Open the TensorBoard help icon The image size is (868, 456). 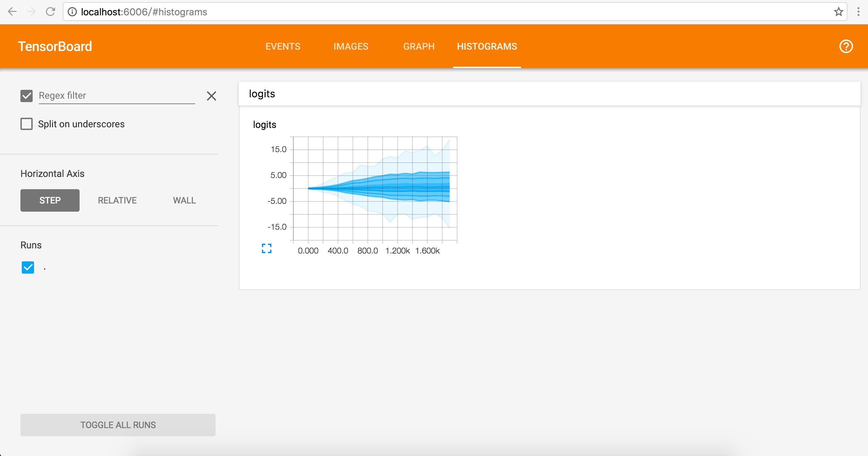(x=846, y=46)
